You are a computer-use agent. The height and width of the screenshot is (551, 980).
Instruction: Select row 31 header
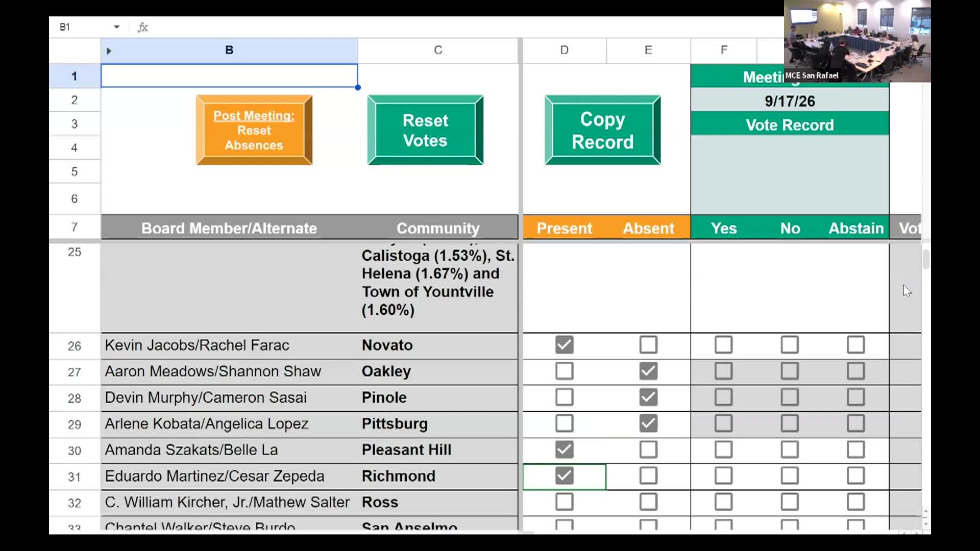coord(75,477)
